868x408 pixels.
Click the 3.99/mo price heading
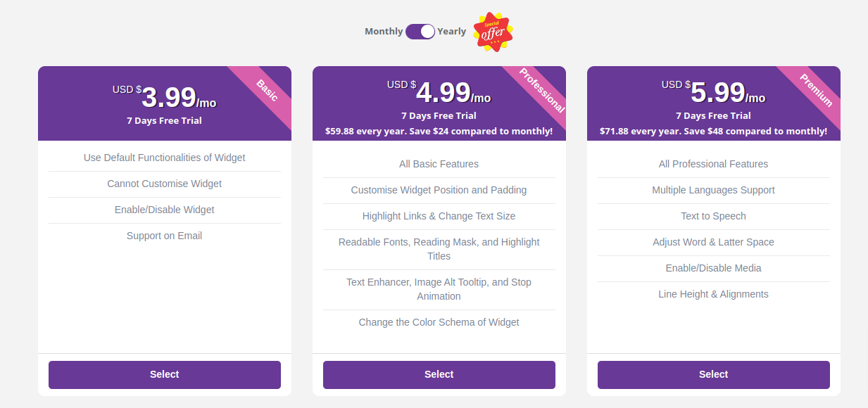pyautogui.click(x=165, y=97)
